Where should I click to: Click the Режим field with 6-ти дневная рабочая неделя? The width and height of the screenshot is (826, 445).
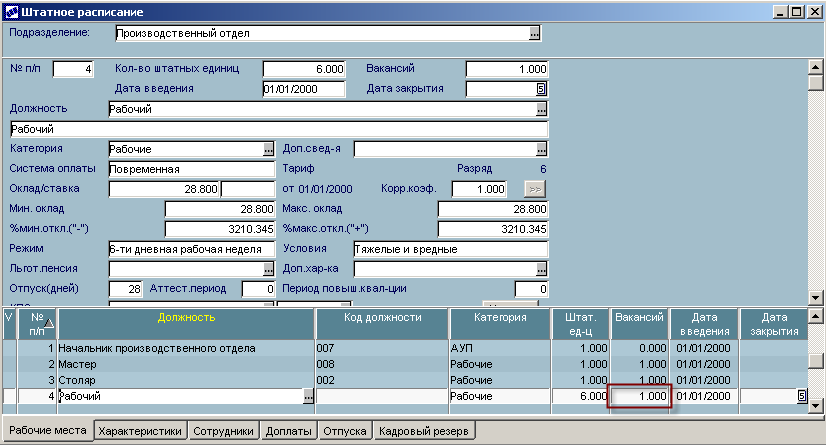[192, 249]
